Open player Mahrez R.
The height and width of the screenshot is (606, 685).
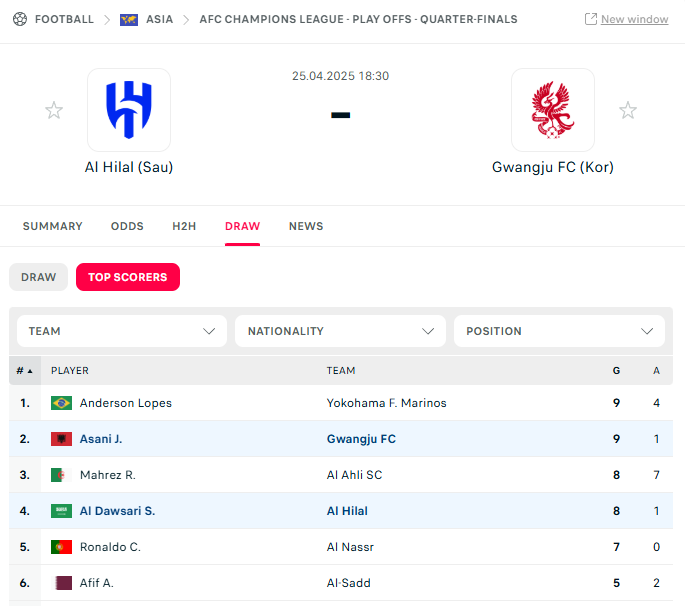[x=108, y=475]
